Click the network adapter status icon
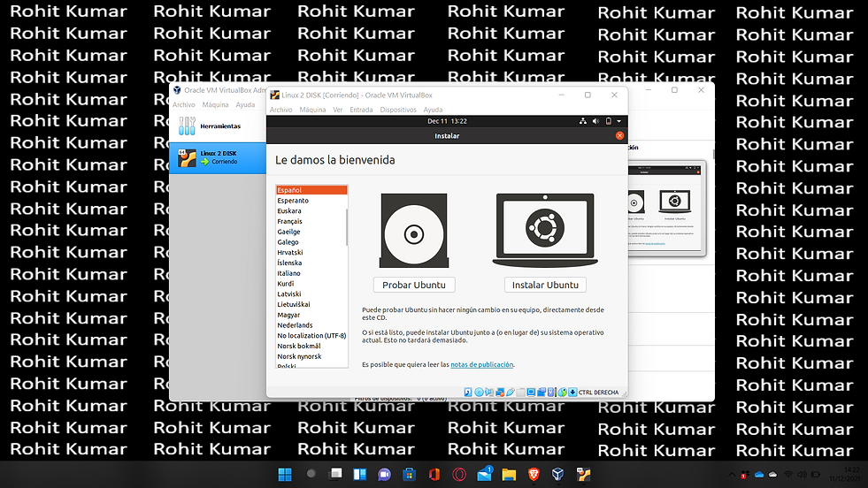This screenshot has height=488, width=868. [500, 393]
